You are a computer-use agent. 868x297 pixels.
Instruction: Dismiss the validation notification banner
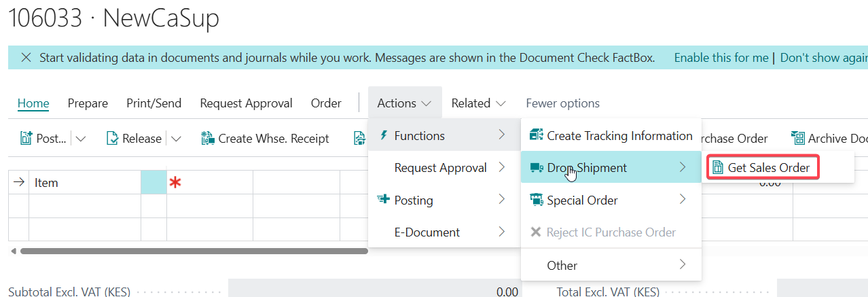26,58
